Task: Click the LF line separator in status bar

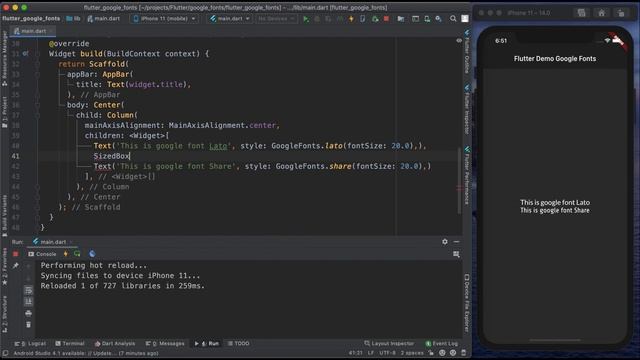Action: (x=371, y=353)
